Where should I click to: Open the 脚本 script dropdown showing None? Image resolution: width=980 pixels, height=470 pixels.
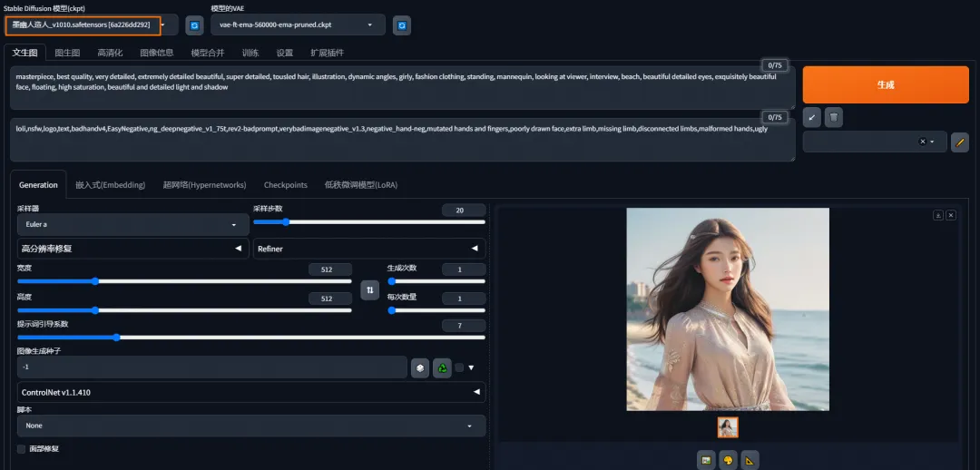coord(251,426)
